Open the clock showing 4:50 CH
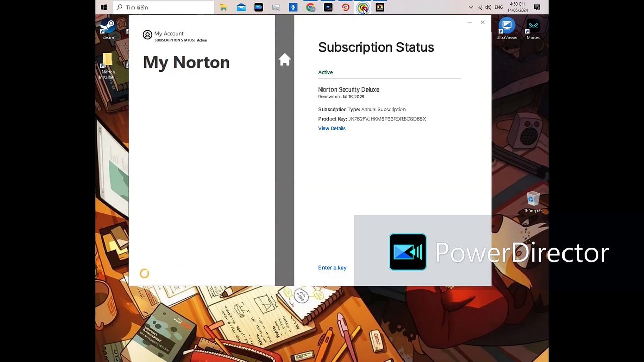Image resolution: width=644 pixels, height=362 pixels. click(518, 7)
